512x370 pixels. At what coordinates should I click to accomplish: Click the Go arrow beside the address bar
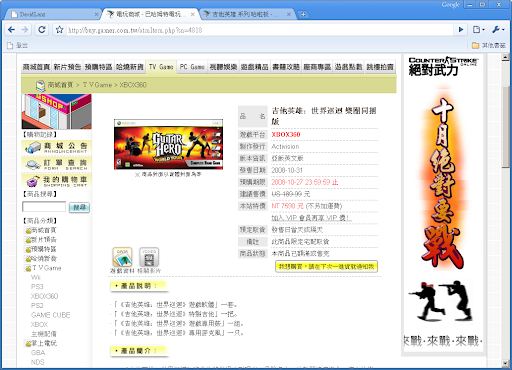click(x=461, y=30)
